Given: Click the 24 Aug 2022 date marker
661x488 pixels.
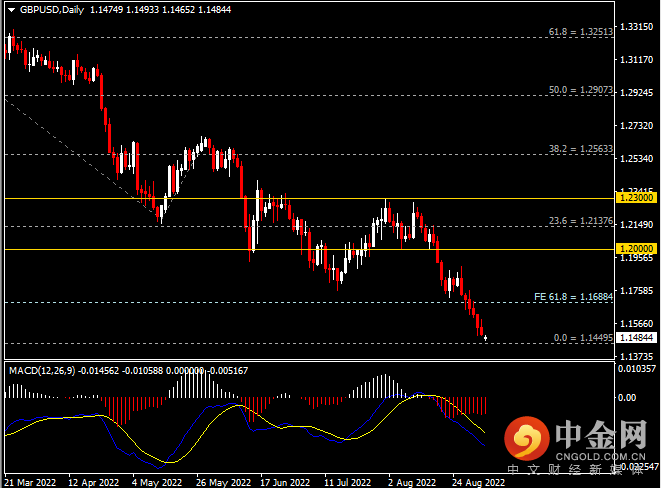Looking at the screenshot, I should click(x=478, y=482).
